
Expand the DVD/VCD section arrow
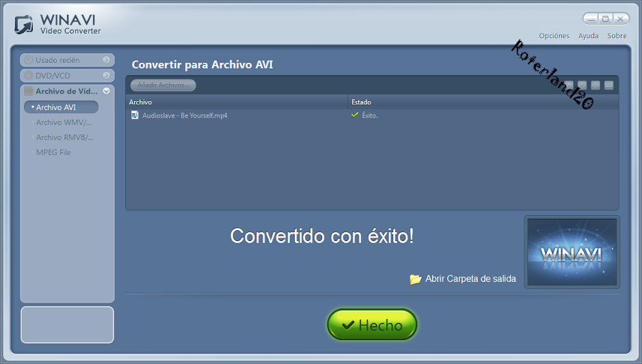(107, 75)
